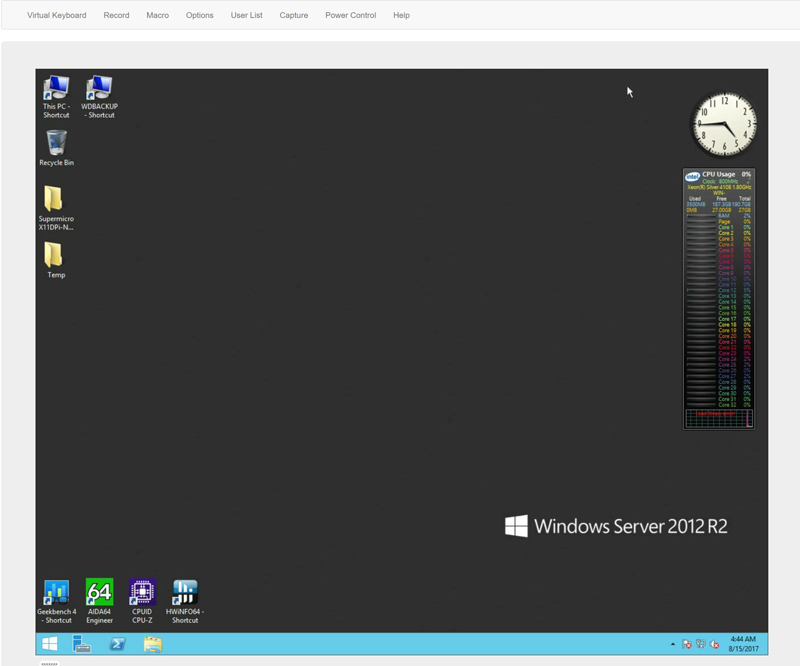Click the 'Page' usage row in gadget
800x666 pixels.
719,222
